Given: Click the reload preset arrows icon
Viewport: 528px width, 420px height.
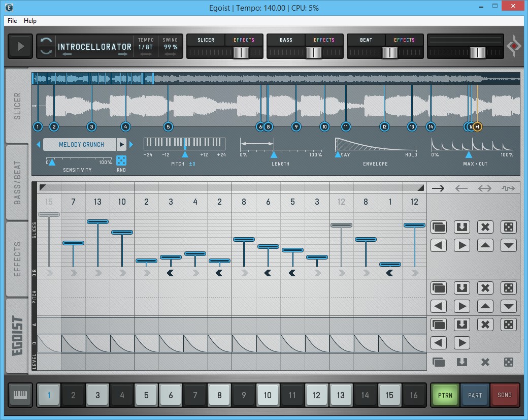Looking at the screenshot, I should (46, 46).
